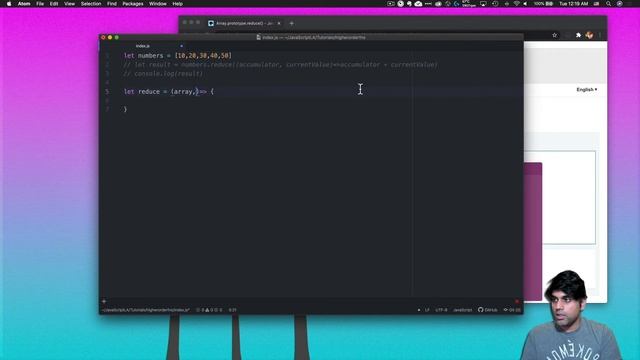
Task: Open the Window menu
Action: (x=158, y=4)
